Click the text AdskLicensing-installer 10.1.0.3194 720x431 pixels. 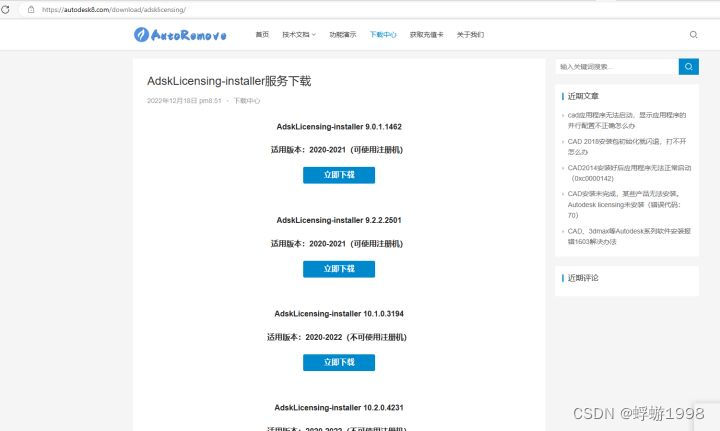(339, 314)
